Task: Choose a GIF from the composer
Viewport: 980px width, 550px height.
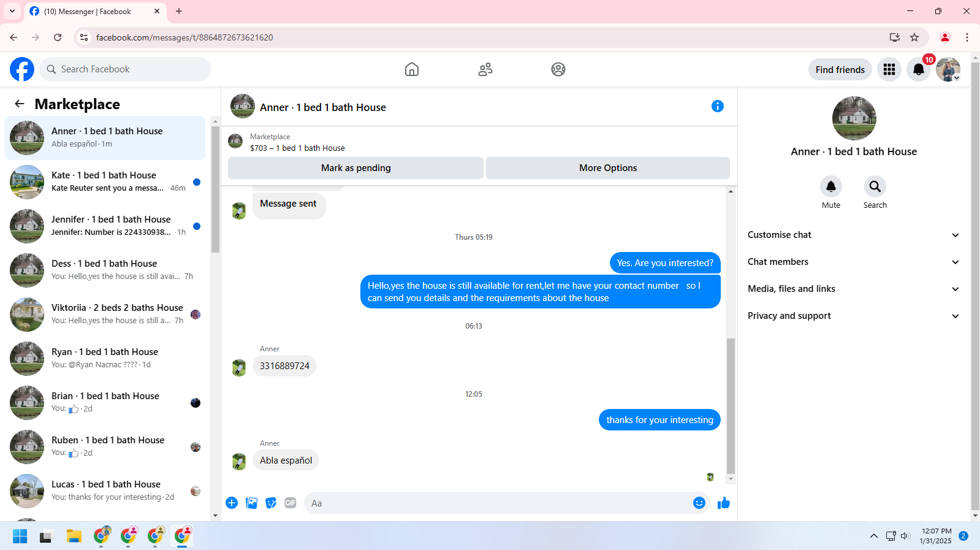Action: pos(291,503)
